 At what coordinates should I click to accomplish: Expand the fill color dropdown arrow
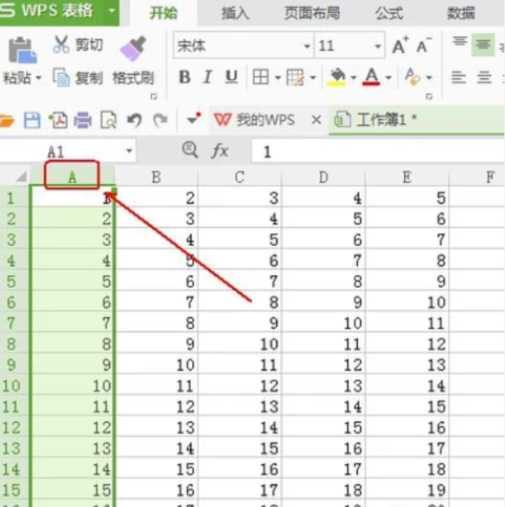(x=354, y=78)
